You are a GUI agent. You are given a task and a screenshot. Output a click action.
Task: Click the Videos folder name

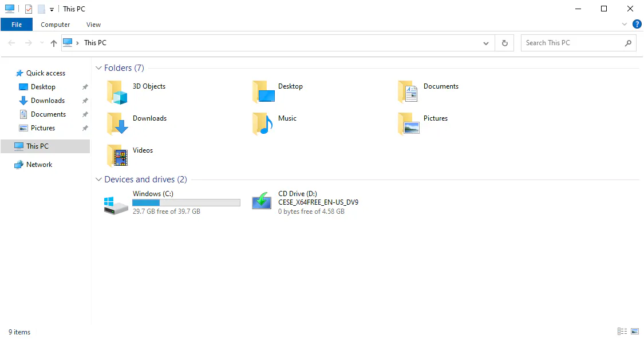143,150
